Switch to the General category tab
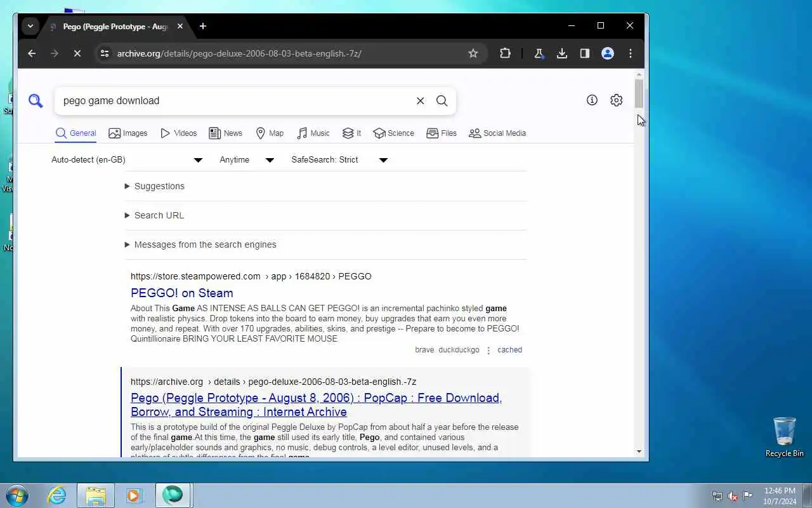Viewport: 812px width, 508px height. tap(75, 133)
